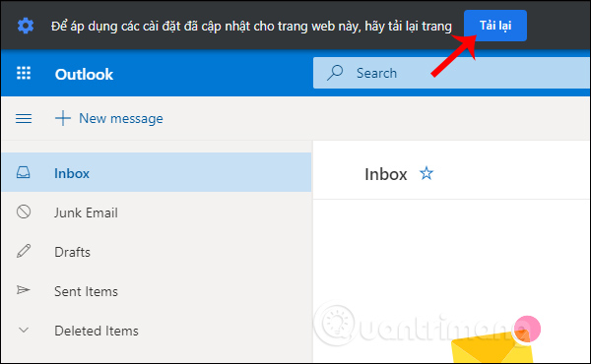
Task: Toggle the hamburger navigation menu
Action: (x=24, y=119)
